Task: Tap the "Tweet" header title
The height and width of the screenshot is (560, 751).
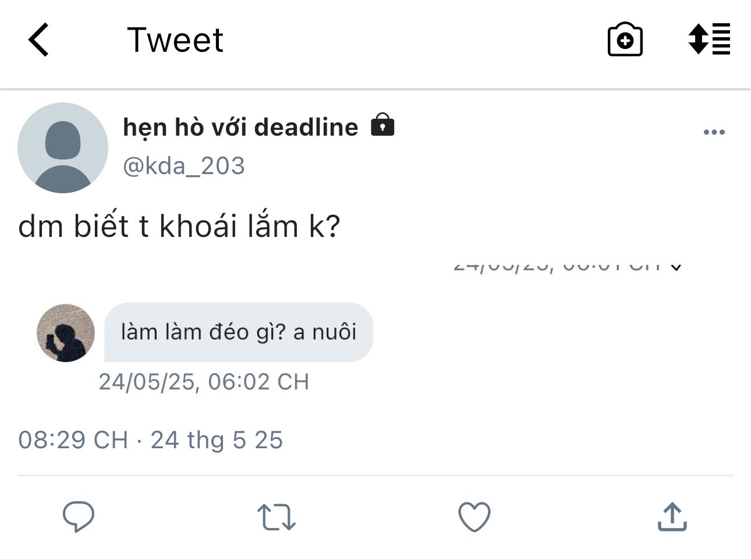Action: 175,40
